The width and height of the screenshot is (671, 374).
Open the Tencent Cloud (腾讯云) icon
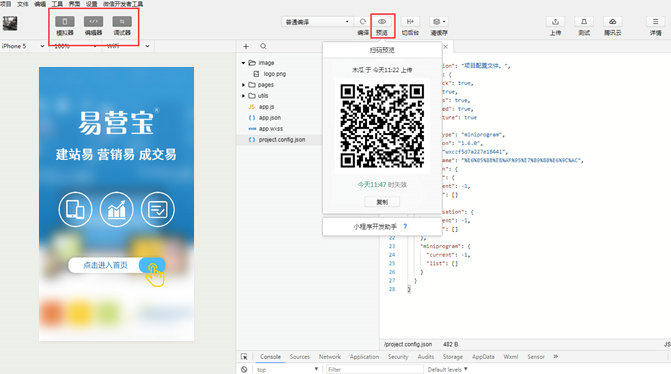pyautogui.click(x=612, y=21)
